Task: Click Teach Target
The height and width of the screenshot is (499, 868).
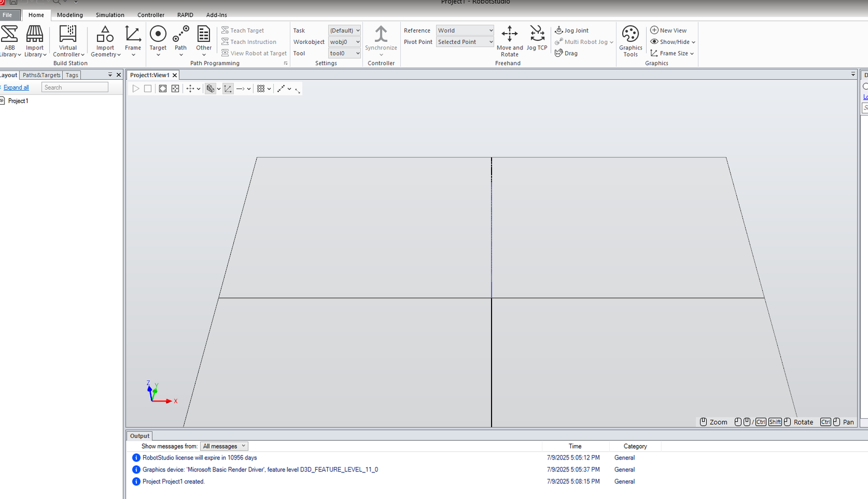Action: [x=242, y=30]
